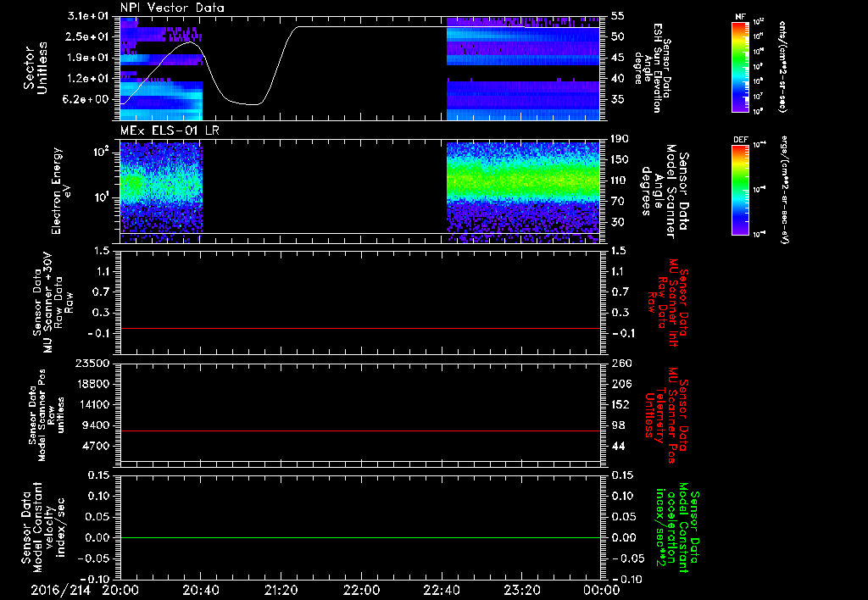The image size is (868, 600).
Task: Click the red MU Scanner +30V line
Action: [x=359, y=328]
